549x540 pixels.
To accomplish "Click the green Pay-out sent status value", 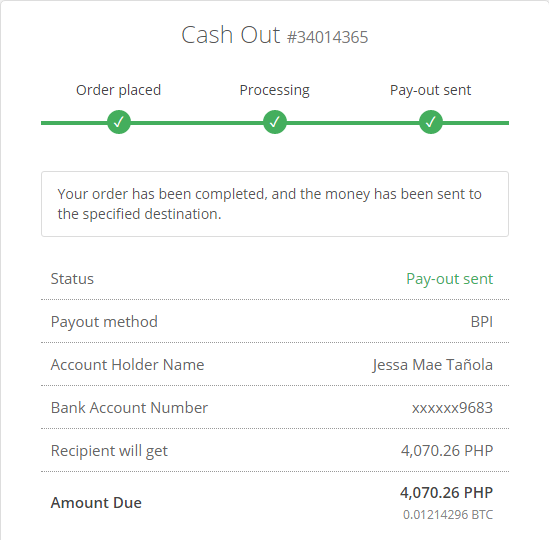I will 450,279.
